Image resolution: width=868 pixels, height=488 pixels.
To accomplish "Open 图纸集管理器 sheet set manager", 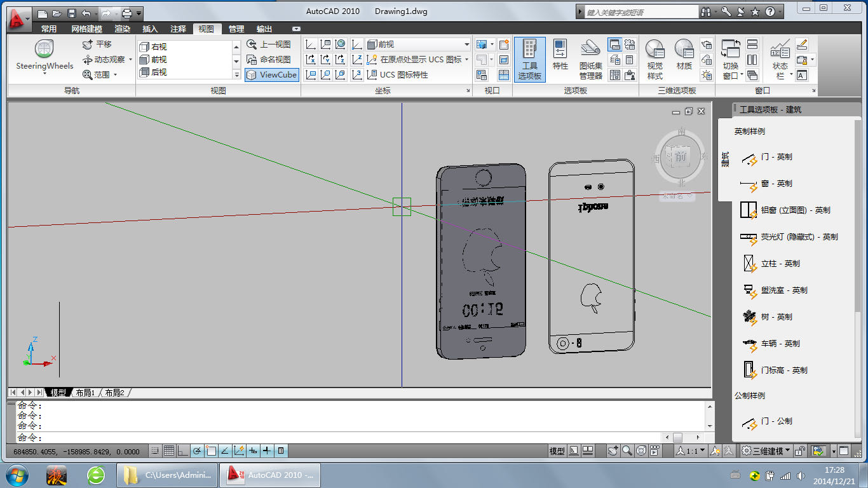I will (x=590, y=59).
